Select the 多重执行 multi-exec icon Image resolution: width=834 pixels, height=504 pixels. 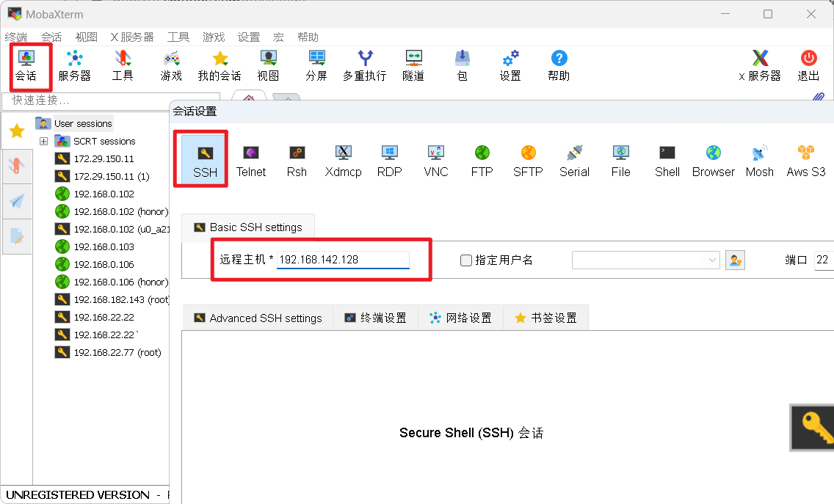[x=365, y=67]
